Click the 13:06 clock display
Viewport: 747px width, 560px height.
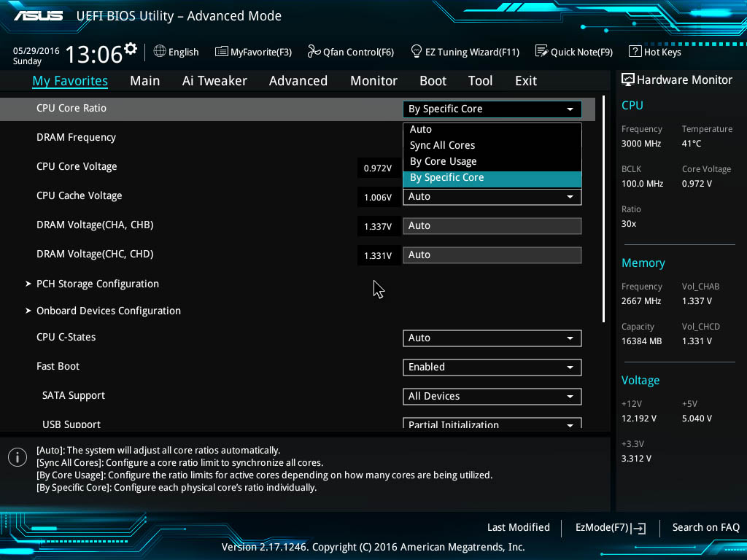point(93,54)
